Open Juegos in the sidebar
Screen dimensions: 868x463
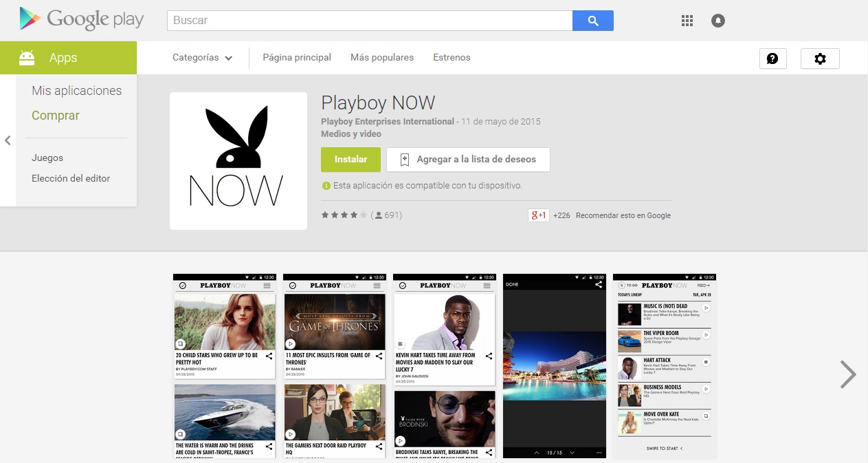[47, 158]
